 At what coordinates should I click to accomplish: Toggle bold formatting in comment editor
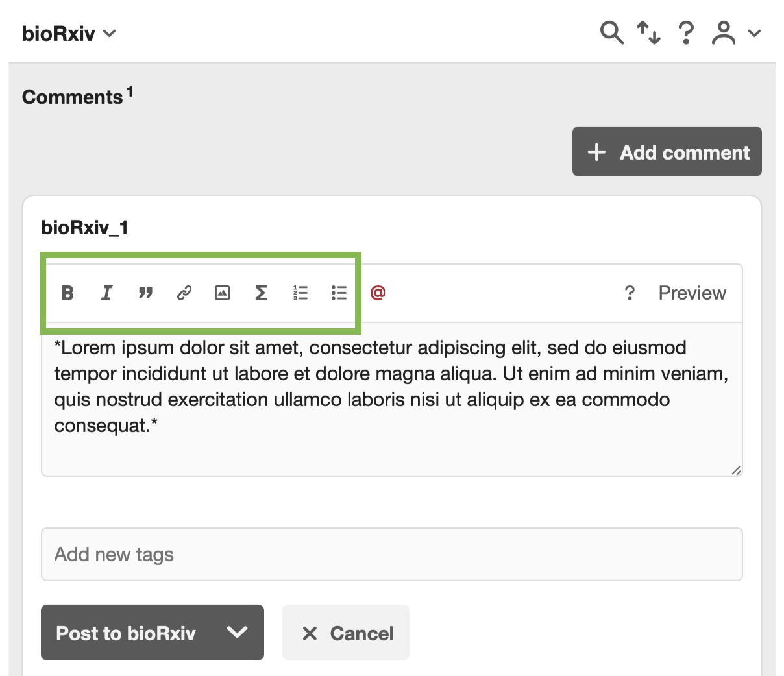pos(67,293)
